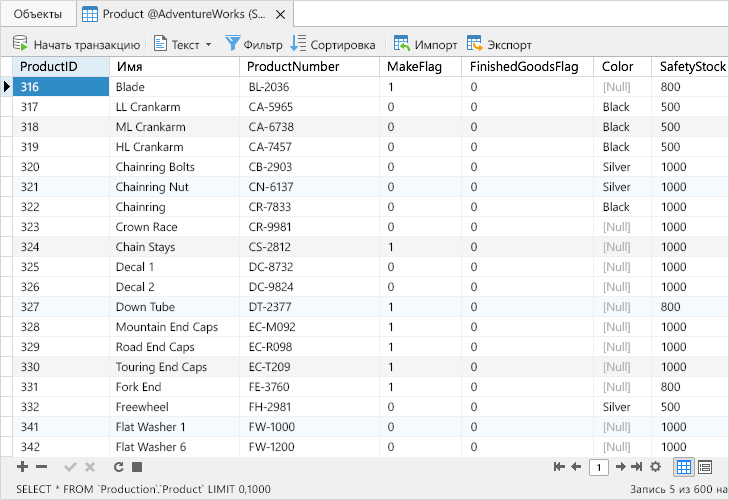This screenshot has height=500, width=729.
Task: Apply changes with the checkmark icon
Action: point(70,467)
